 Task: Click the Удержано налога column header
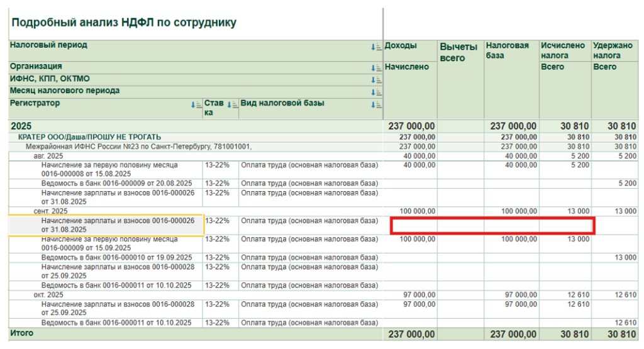(613, 50)
